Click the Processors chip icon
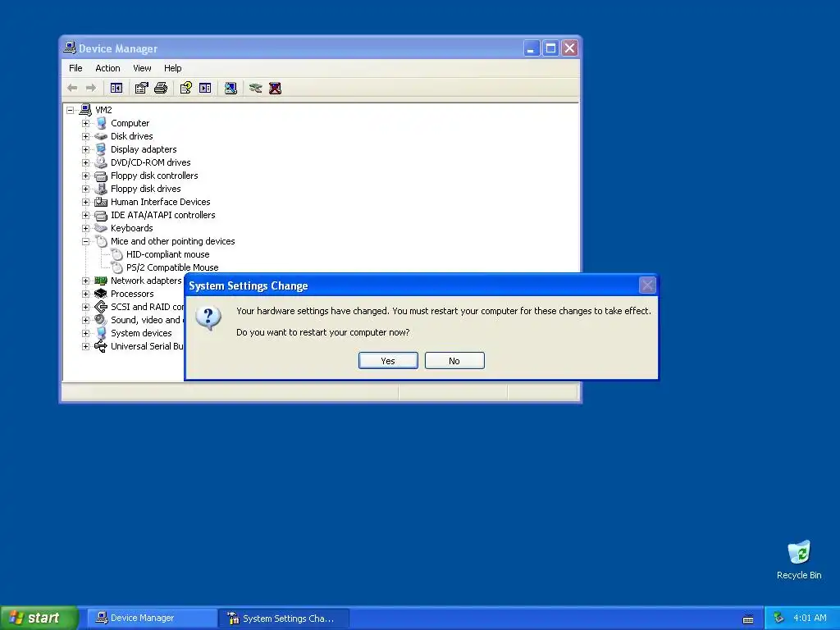 click(x=101, y=294)
